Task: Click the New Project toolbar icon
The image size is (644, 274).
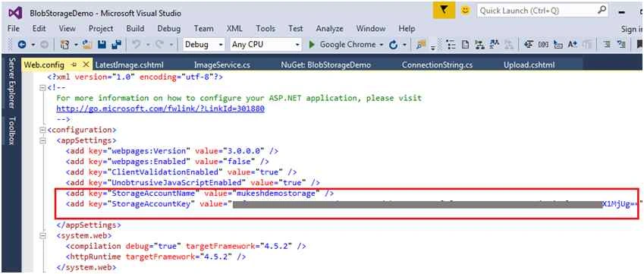Action: (65, 44)
